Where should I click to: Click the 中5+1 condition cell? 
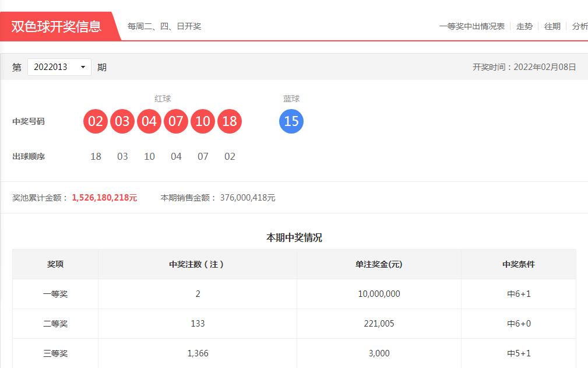click(x=519, y=353)
